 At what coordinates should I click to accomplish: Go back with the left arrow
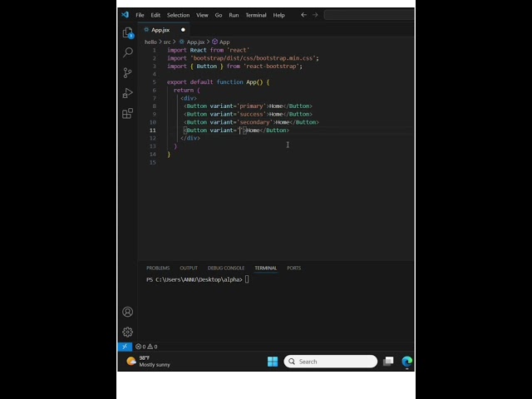pos(303,15)
